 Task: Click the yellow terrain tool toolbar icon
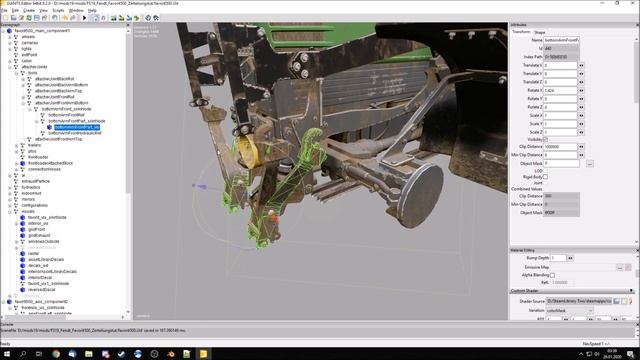coord(121,18)
